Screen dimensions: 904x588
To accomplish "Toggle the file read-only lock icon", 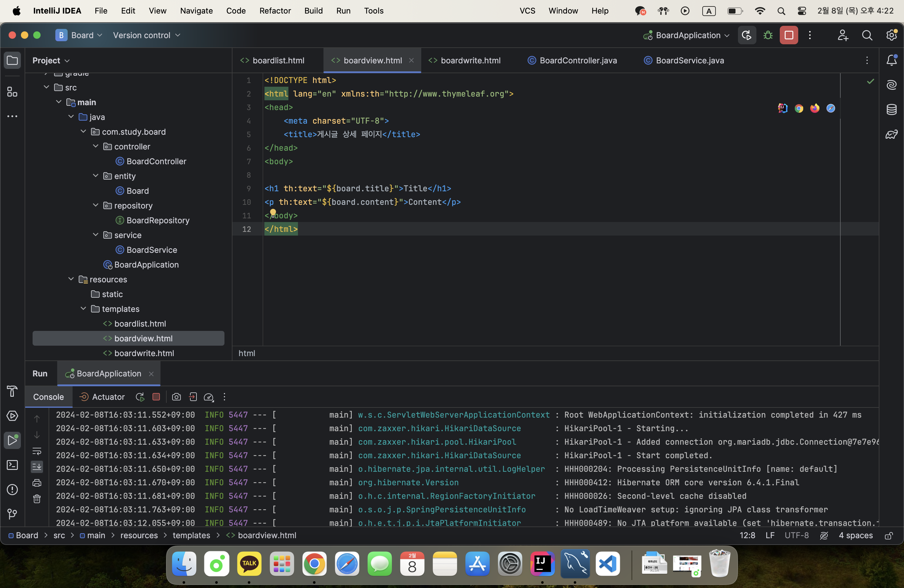I will 888,536.
